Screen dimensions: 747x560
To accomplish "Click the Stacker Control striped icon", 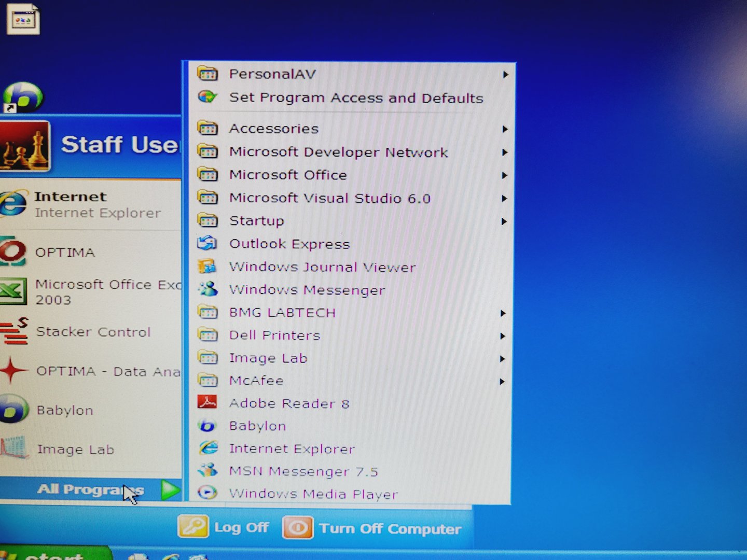I will coord(15,331).
